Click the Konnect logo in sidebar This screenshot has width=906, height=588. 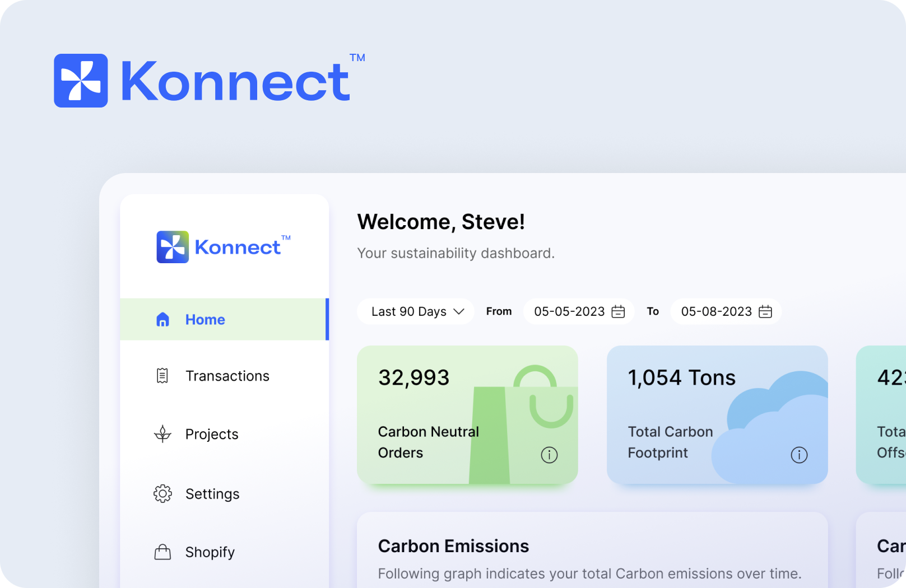pos(223,247)
